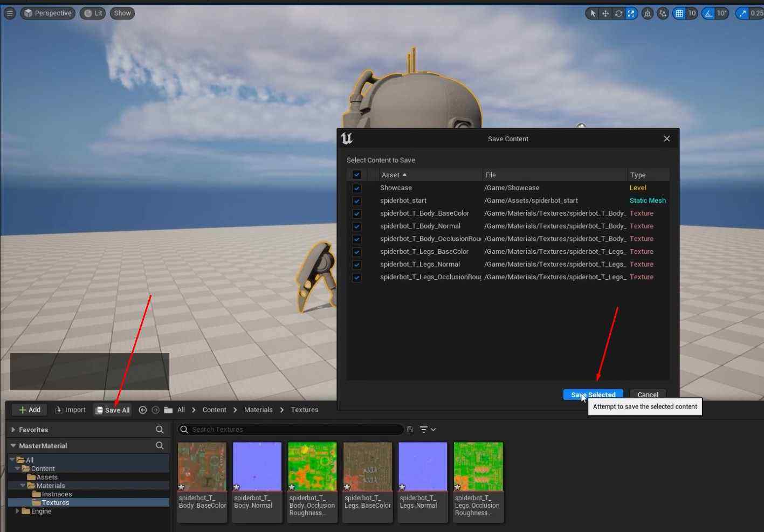Expand the Engine folder in tree
764x532 pixels.
pyautogui.click(x=17, y=511)
